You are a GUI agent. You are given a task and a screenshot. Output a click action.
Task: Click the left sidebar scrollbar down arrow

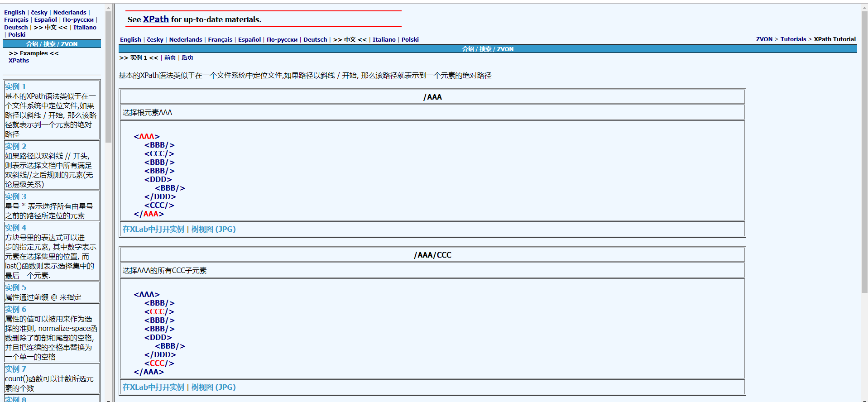pyautogui.click(x=108, y=400)
